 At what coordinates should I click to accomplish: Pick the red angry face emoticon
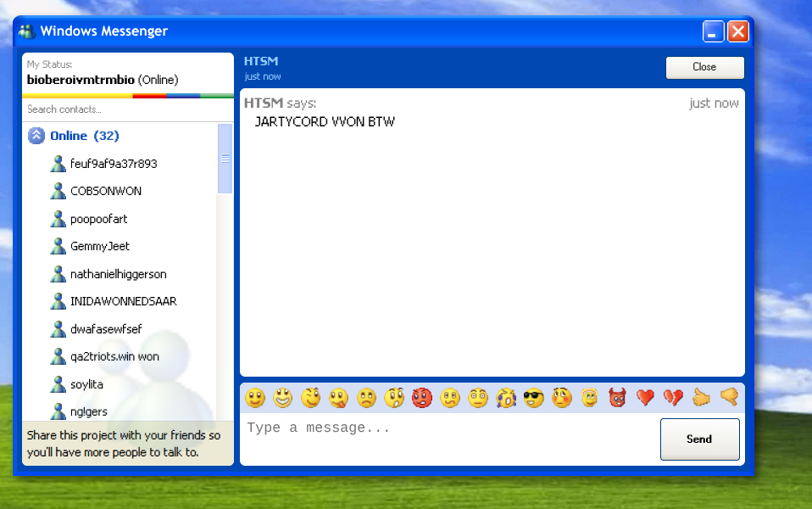click(x=422, y=398)
